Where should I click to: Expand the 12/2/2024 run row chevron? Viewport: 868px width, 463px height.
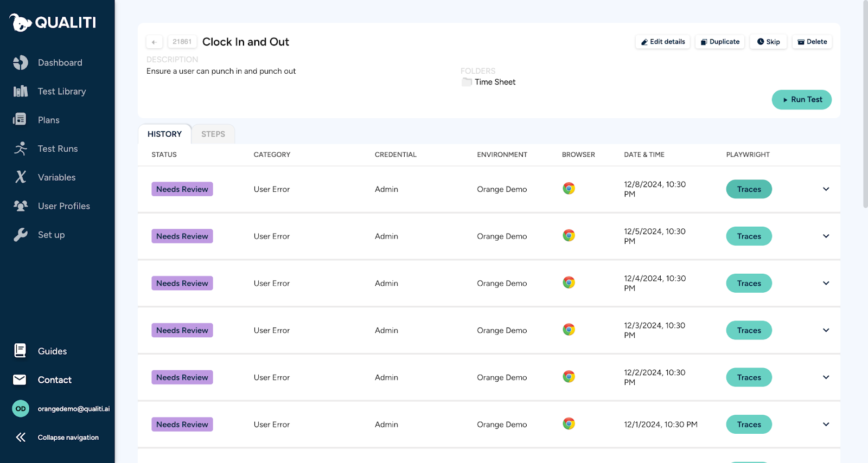pyautogui.click(x=826, y=377)
